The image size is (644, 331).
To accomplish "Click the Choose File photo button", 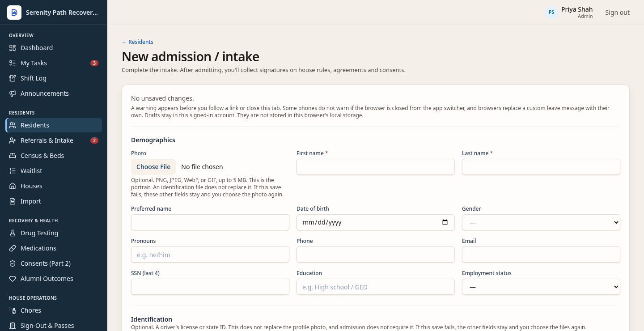I will [153, 167].
